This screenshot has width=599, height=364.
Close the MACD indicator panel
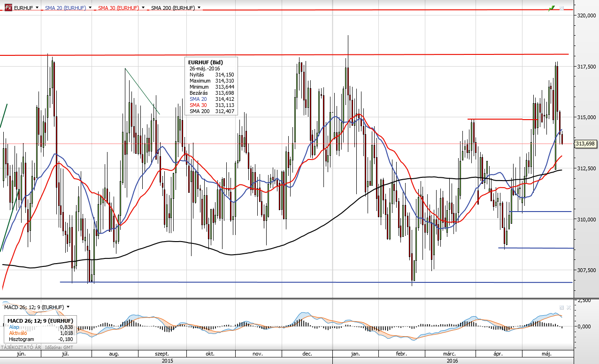tap(568, 307)
